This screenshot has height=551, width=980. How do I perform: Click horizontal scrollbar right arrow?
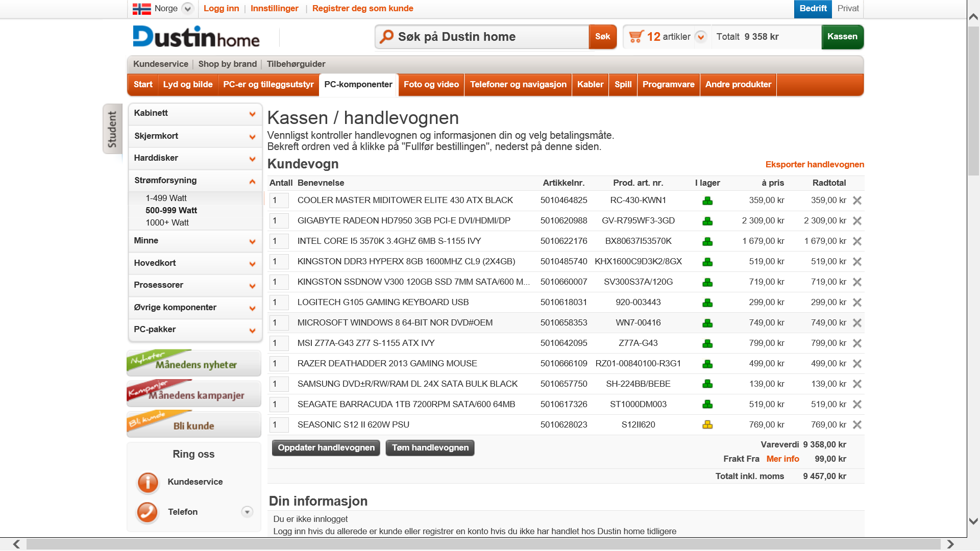950,544
